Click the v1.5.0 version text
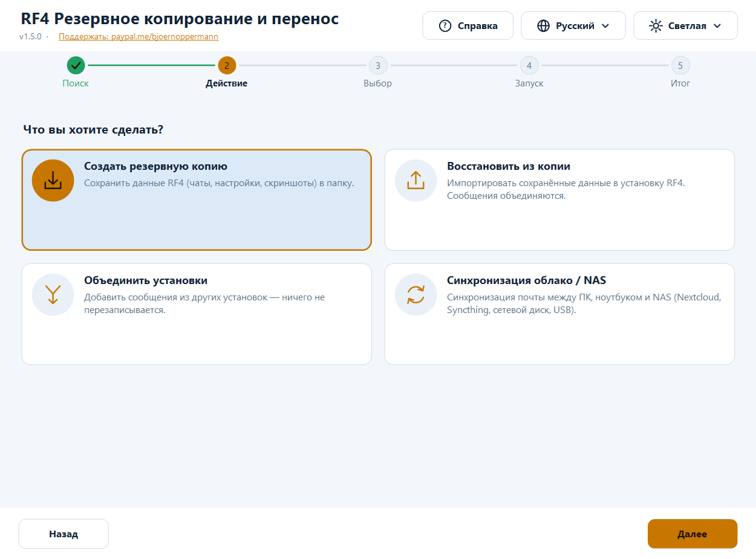Screen dimensions: 756x559 pos(30,36)
